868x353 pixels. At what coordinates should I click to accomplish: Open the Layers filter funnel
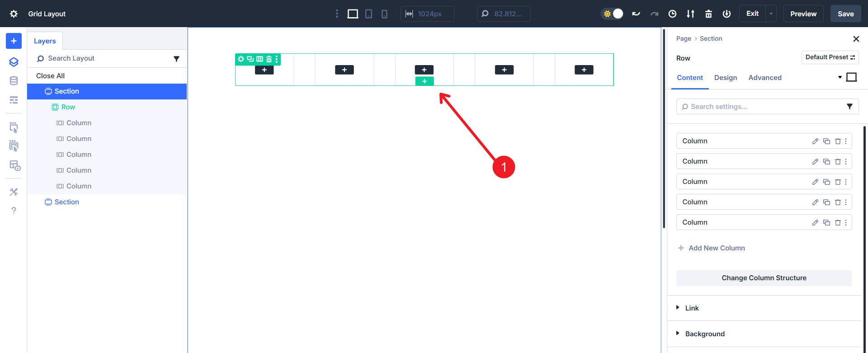coord(176,59)
